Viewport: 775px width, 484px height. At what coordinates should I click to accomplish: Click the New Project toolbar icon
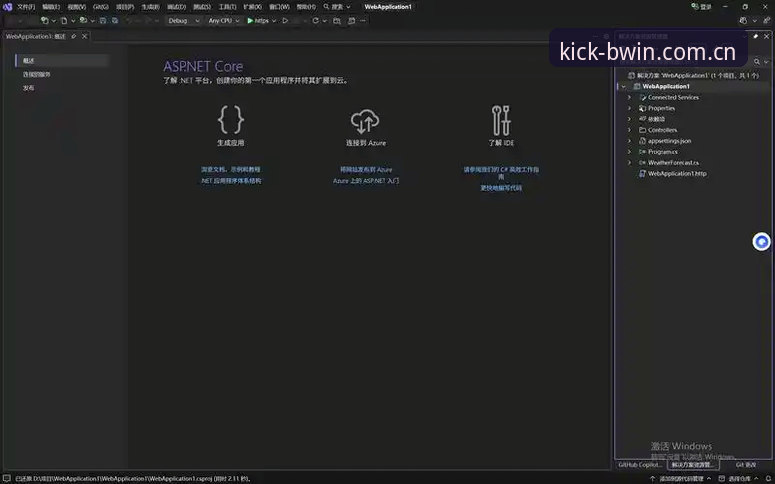45,21
